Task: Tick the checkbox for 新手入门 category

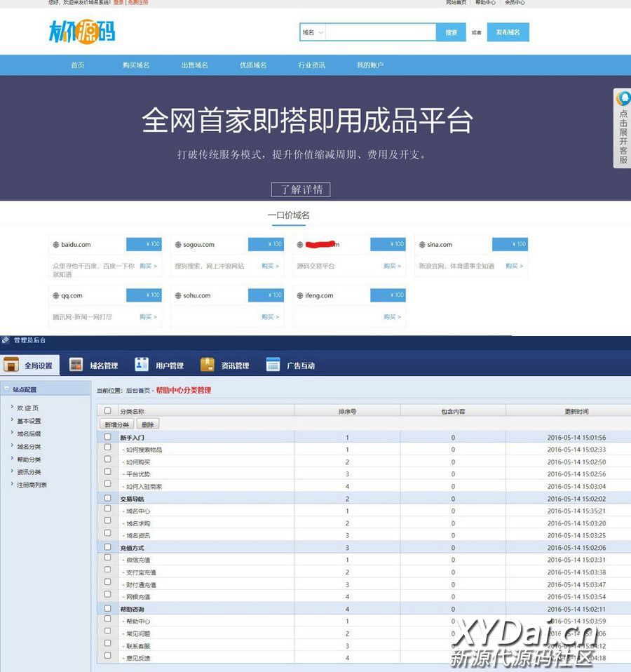Action: click(x=107, y=436)
